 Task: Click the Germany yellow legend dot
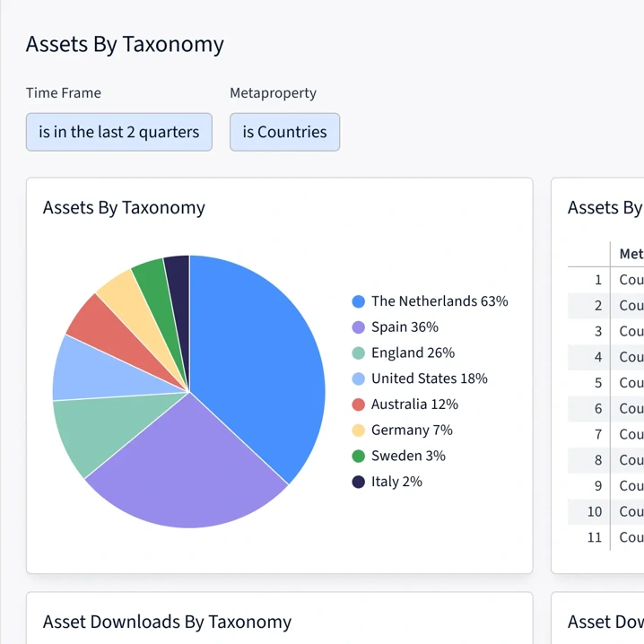coord(359,431)
